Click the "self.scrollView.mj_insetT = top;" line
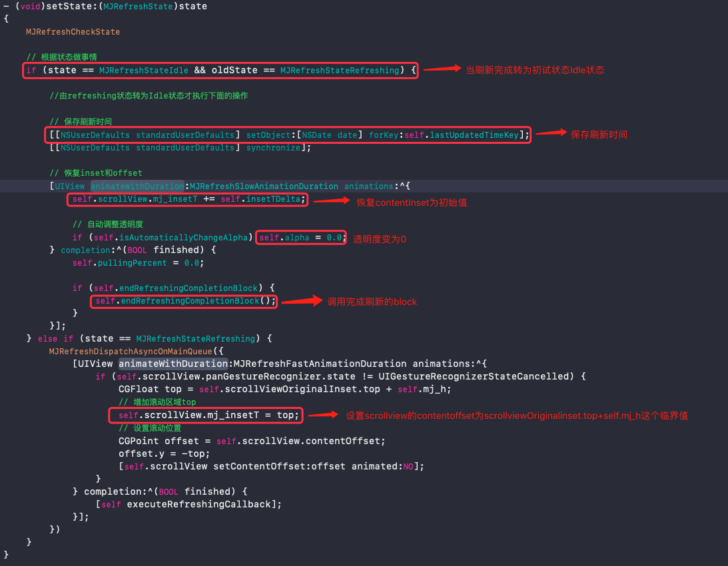This screenshot has width=728, height=566. (x=209, y=415)
